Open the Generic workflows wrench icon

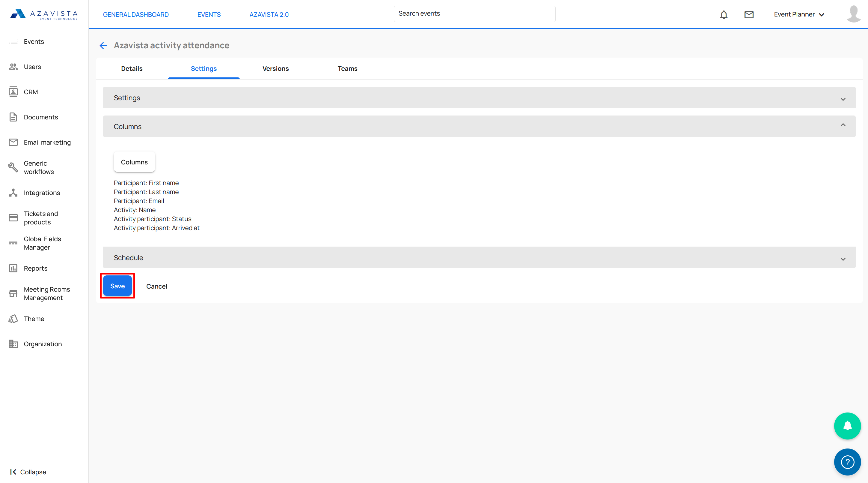[x=13, y=167]
